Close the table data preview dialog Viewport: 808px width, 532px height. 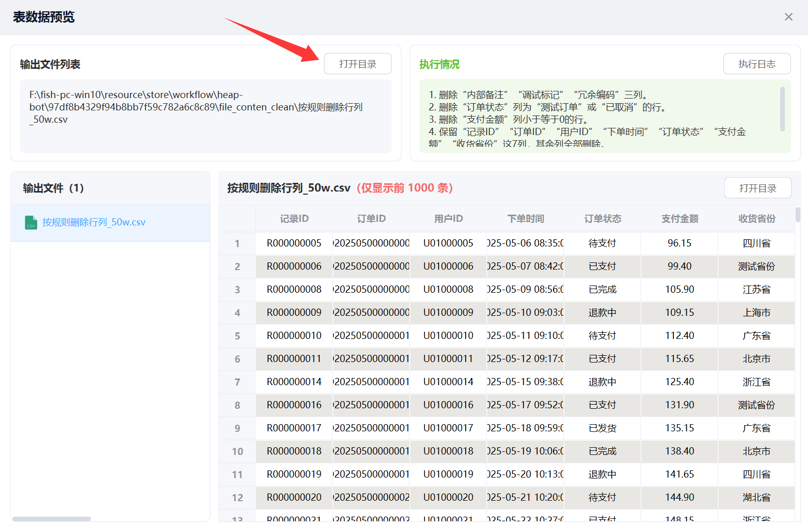point(788,17)
